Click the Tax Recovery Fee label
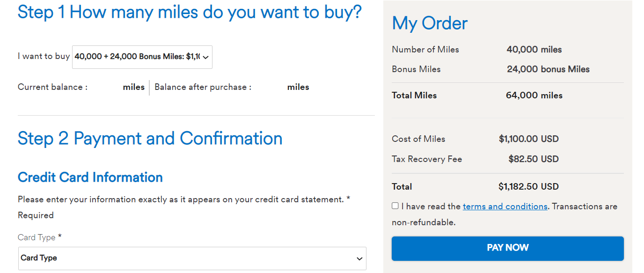Image resolution: width=644 pixels, height=273 pixels. pos(427,159)
